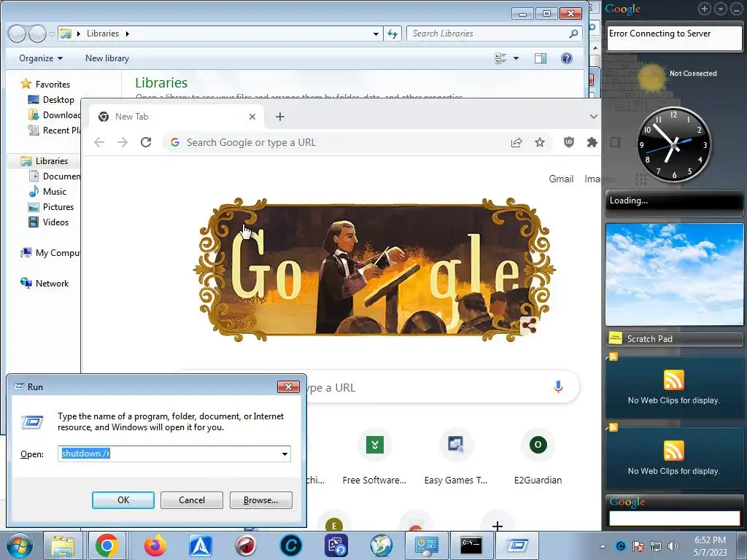
Task: Click Chrome's forward arrow
Action: (x=123, y=142)
